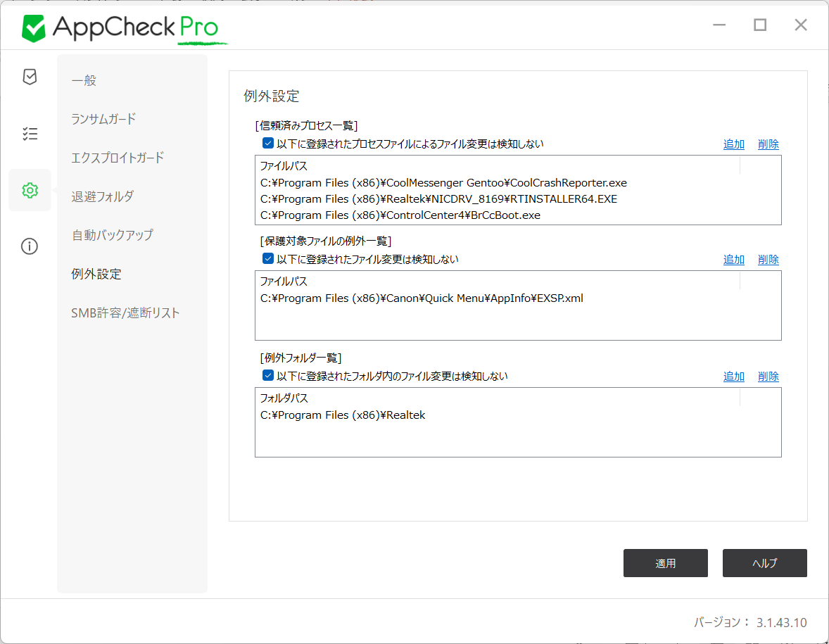The width and height of the screenshot is (829, 644).
Task: Open help with the ヘルプ button
Action: click(x=764, y=563)
